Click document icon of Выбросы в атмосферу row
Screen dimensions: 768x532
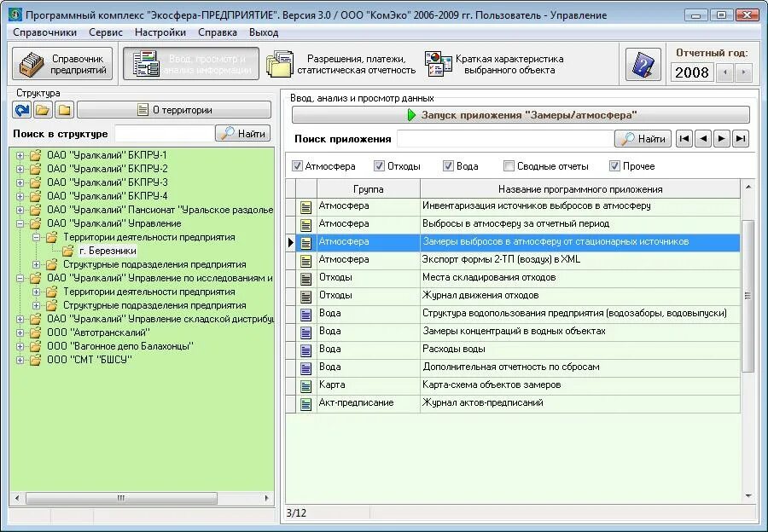point(306,225)
